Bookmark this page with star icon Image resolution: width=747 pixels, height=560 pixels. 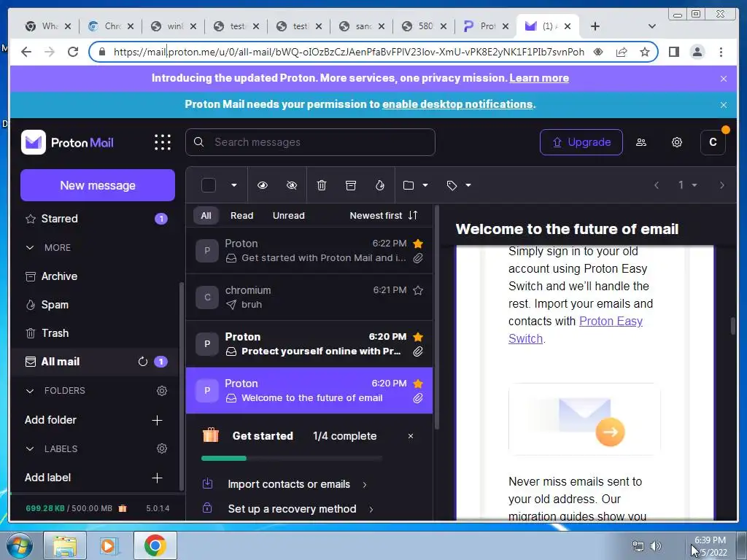point(645,52)
